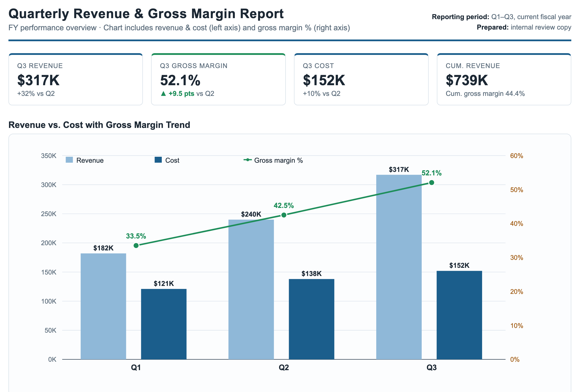The image size is (580, 392).
Task: Click the Revenue legend color swatch
Action: tap(69, 160)
